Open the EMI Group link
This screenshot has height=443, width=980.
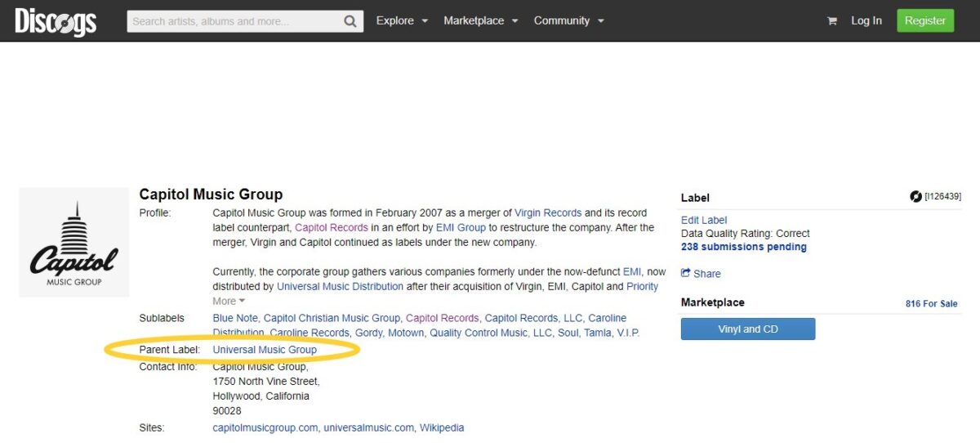tap(461, 227)
